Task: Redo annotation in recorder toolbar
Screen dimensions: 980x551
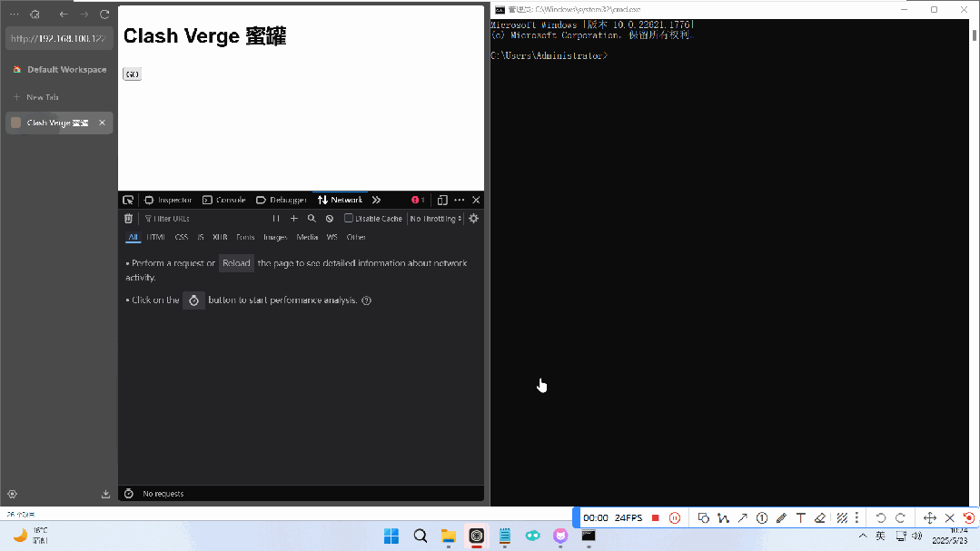Action: tap(900, 518)
